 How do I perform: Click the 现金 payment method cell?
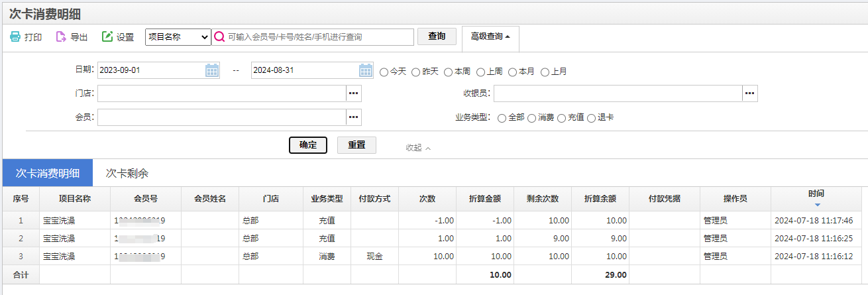(x=374, y=257)
